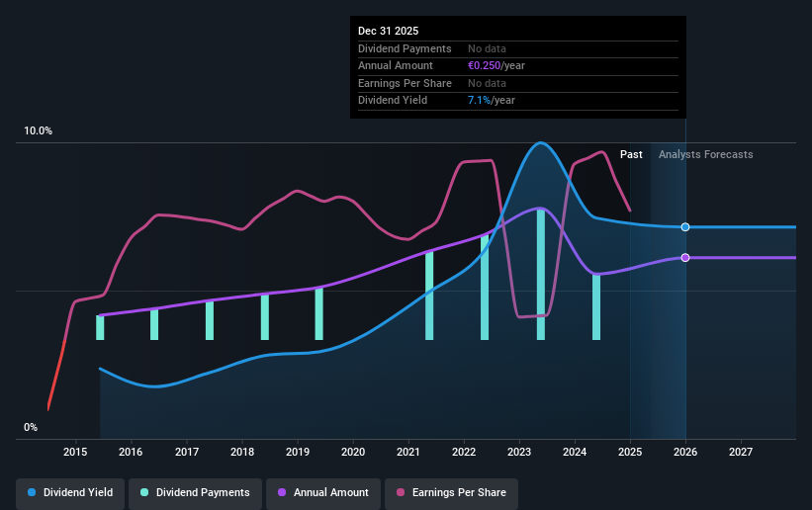The width and height of the screenshot is (812, 510).
Task: Toggle the Dividend Payments legend series
Action: (195, 492)
